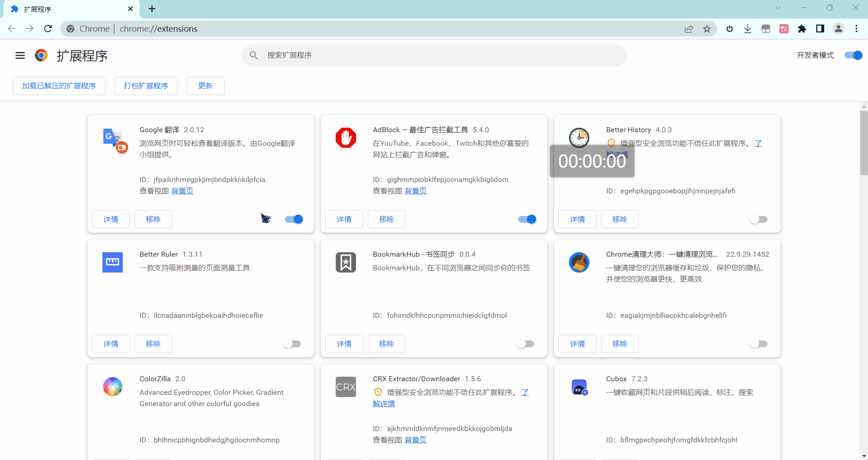This screenshot has height=460, width=868.
Task: Click the Chrome logo beside 扩展程序 title
Action: pos(41,55)
